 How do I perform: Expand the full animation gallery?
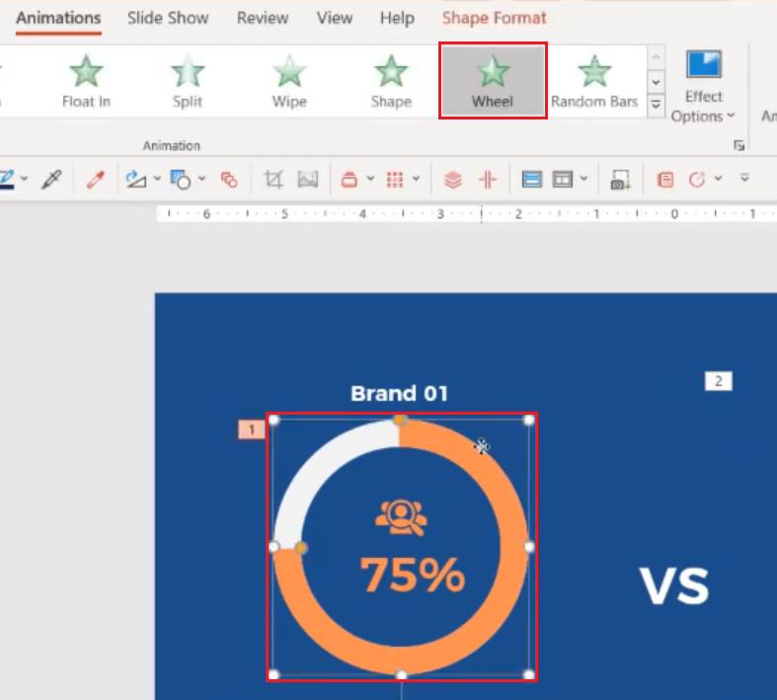656,105
